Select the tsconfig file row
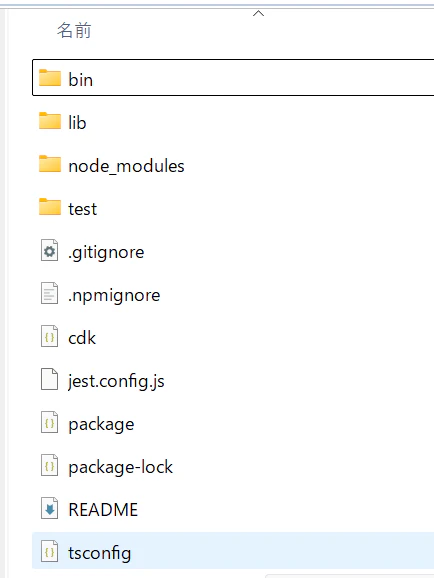 pos(233,551)
